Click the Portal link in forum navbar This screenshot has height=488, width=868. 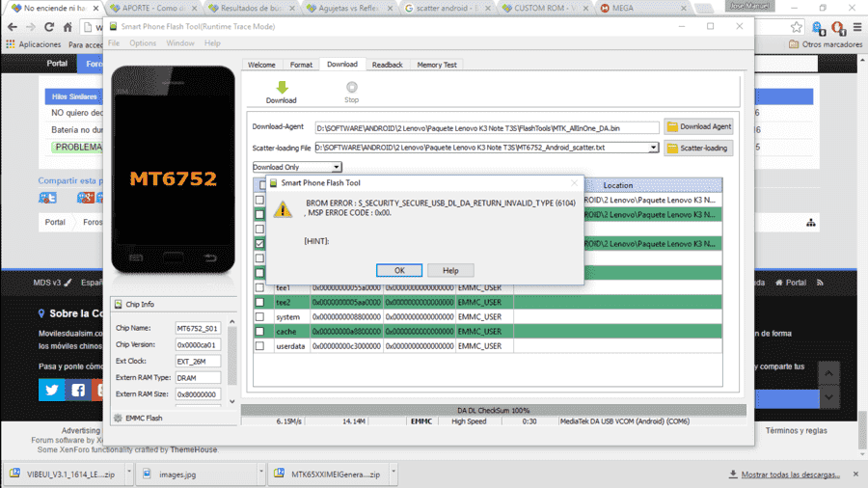coord(57,63)
